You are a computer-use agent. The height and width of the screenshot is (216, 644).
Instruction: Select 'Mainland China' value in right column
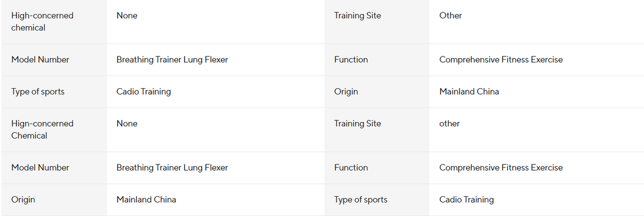point(469,91)
